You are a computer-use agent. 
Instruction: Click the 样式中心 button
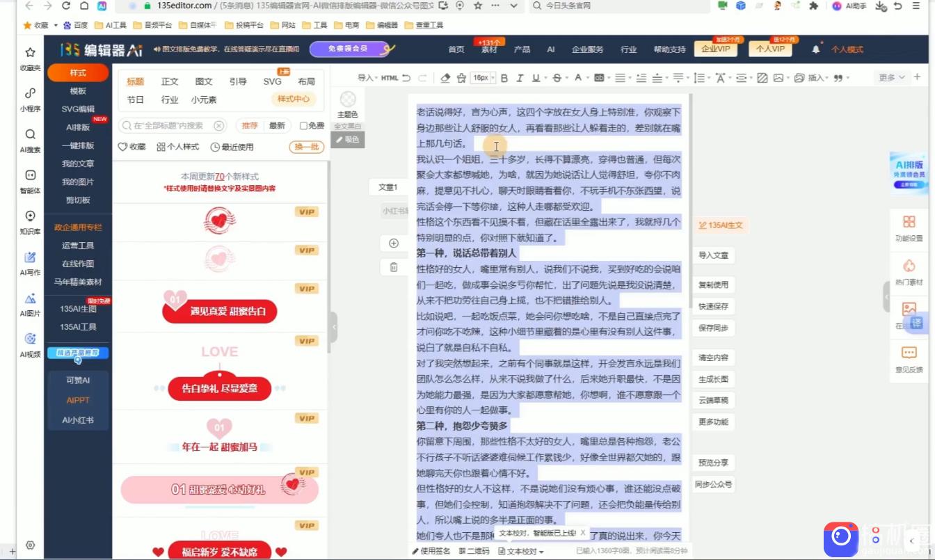pos(293,99)
